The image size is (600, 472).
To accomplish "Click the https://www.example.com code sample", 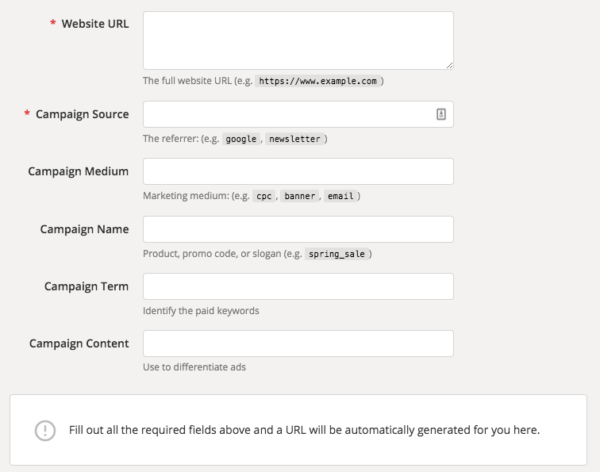I will [x=318, y=81].
